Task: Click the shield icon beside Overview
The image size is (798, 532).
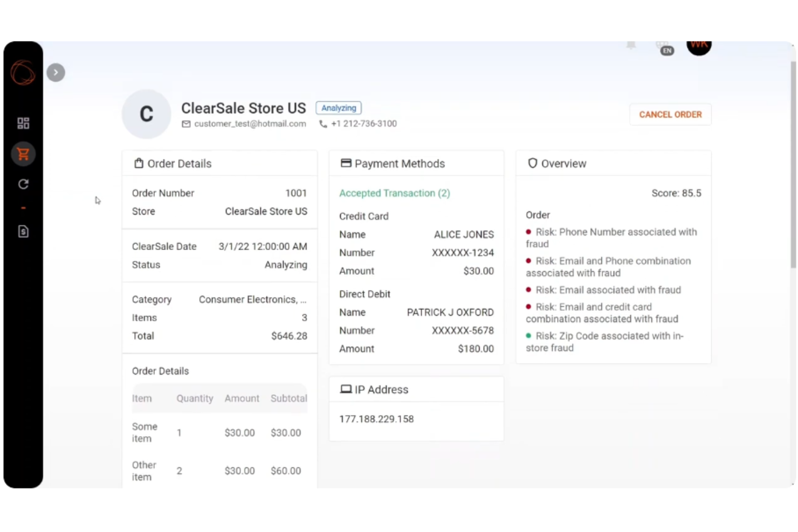Action: [532, 163]
